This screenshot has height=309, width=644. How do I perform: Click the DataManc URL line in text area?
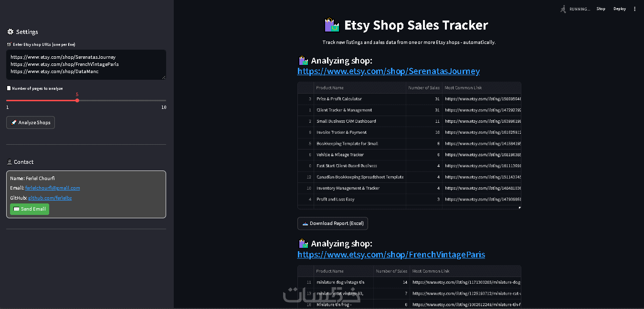point(54,72)
